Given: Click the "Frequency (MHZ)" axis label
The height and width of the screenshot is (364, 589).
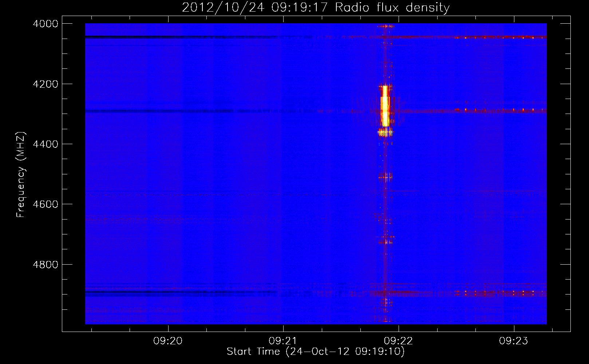Looking at the screenshot, I should 21,175.
